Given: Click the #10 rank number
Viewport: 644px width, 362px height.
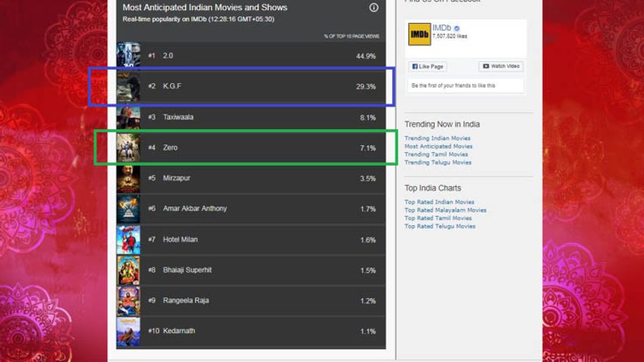Looking at the screenshot, I should click(x=154, y=331).
